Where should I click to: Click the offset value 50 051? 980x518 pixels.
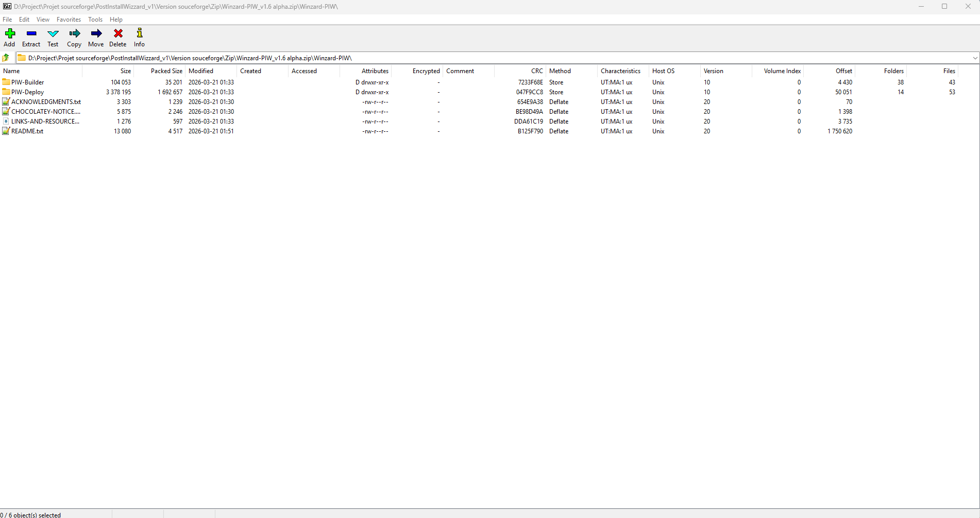(844, 92)
